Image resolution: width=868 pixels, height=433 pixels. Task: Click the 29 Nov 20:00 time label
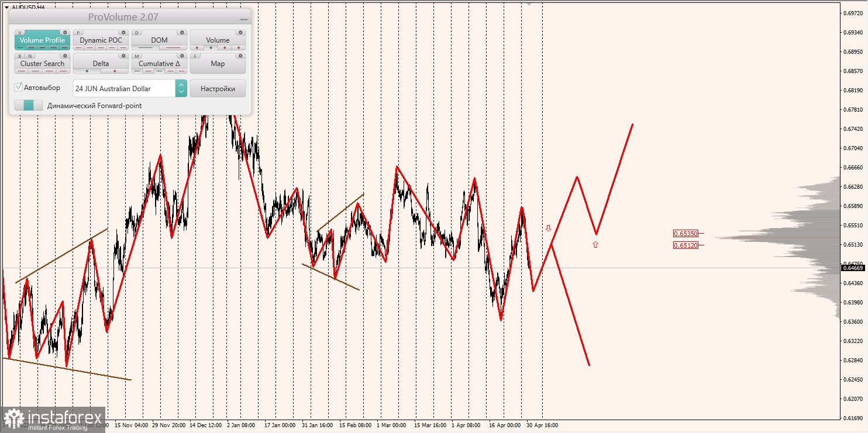169,425
